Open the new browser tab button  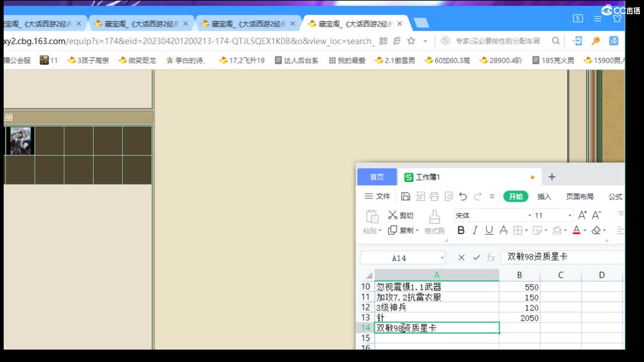click(x=421, y=23)
